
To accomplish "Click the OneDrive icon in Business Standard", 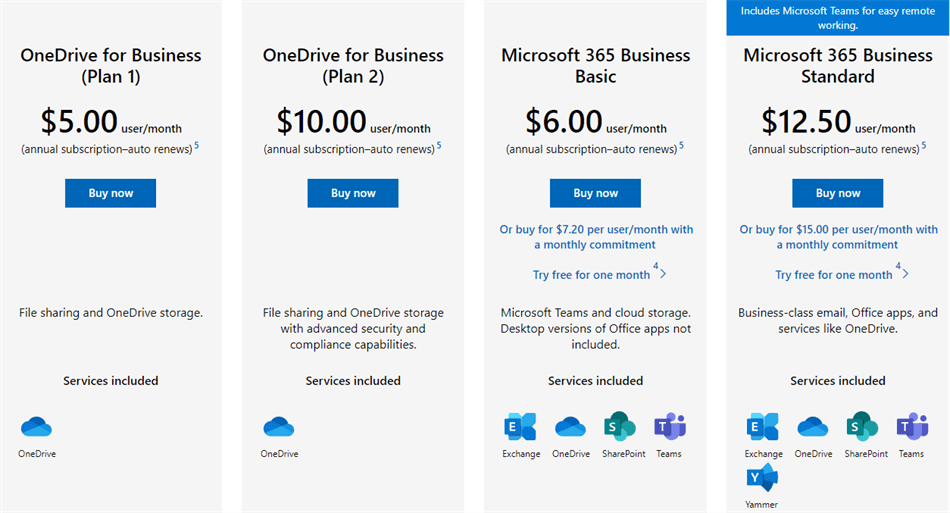I will [813, 427].
